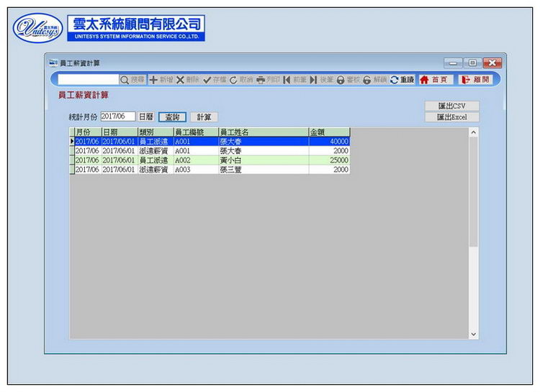
Task: Go to 首頁 home page
Action: pyautogui.click(x=434, y=80)
